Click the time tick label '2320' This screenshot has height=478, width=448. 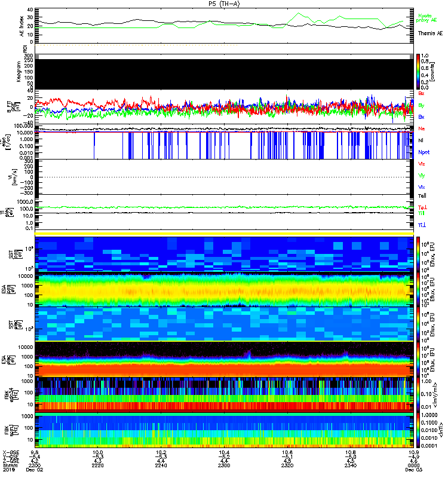coord(287,465)
